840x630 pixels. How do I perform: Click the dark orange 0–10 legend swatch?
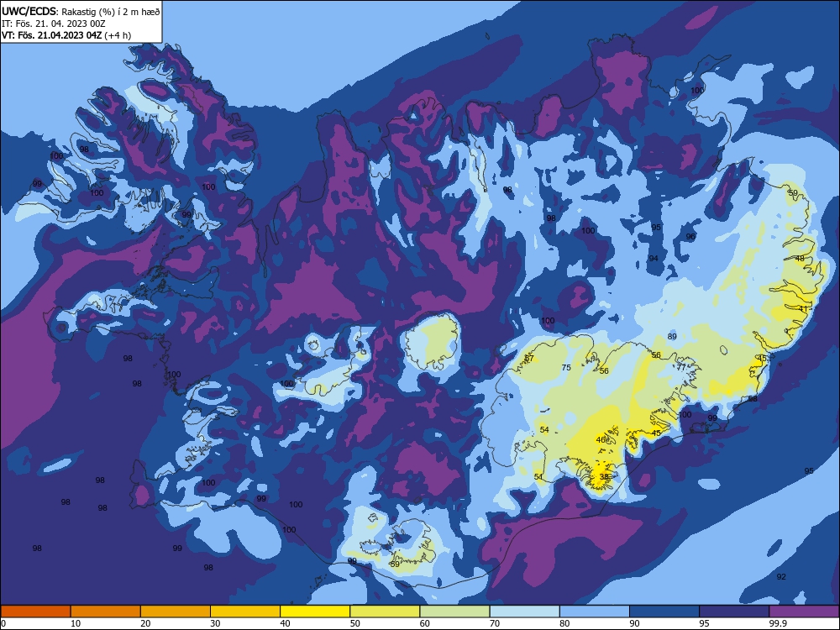click(35, 612)
